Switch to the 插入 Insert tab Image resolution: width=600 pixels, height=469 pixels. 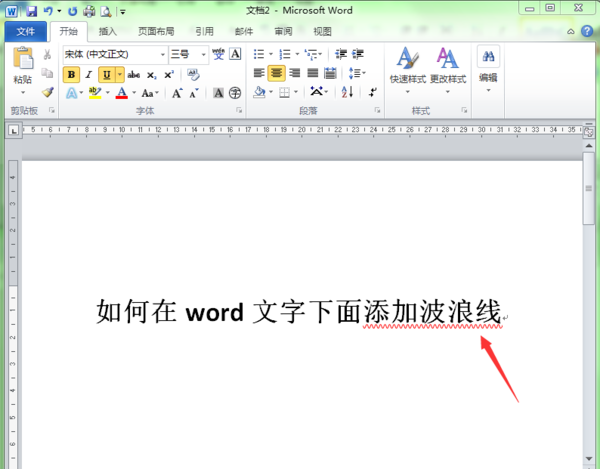(x=108, y=31)
